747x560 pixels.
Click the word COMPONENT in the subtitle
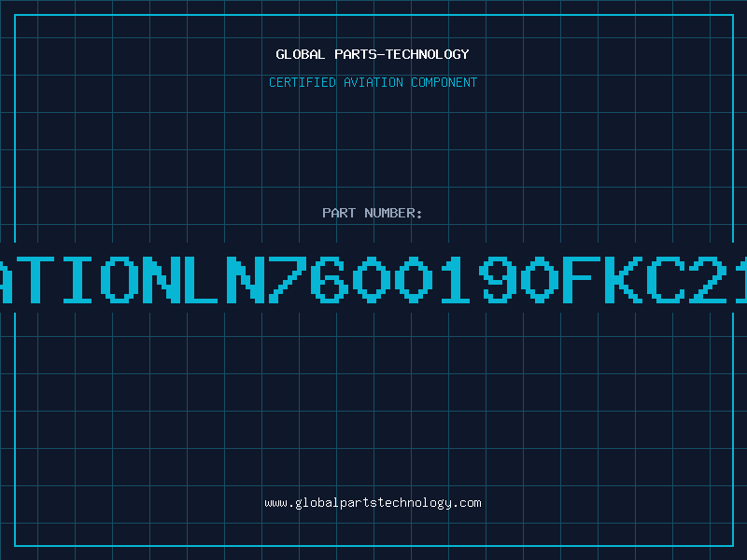(444, 82)
